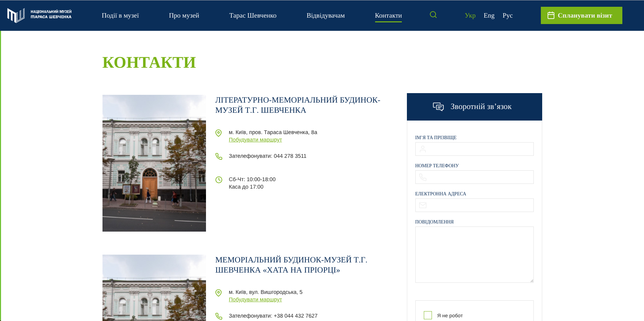Click the phone number +38 044 432 7627 text
The height and width of the screenshot is (321, 644).
tap(296, 316)
